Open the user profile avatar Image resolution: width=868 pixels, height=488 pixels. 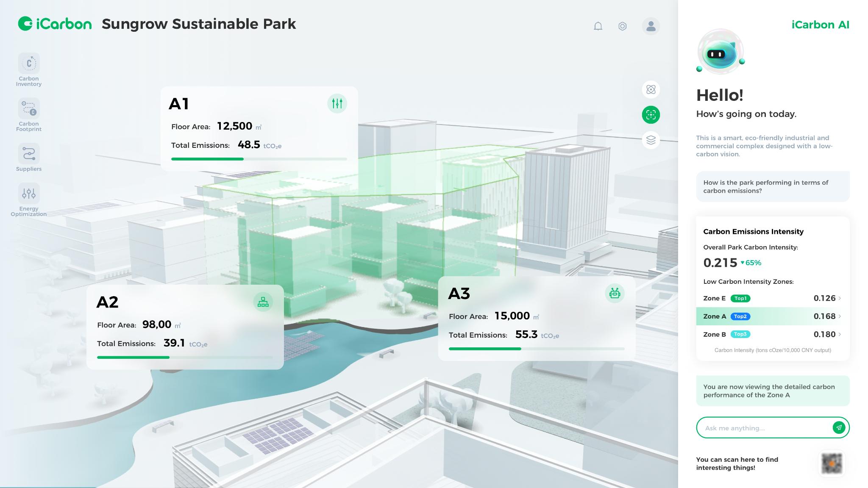pyautogui.click(x=651, y=26)
